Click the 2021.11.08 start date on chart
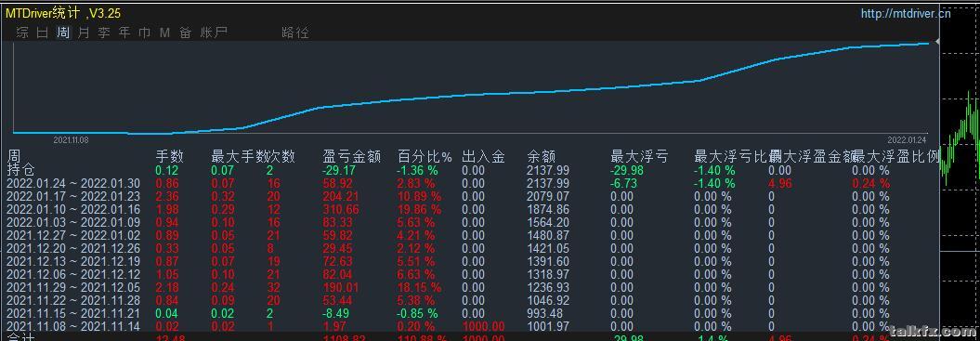This screenshot has width=980, height=341. [x=71, y=140]
